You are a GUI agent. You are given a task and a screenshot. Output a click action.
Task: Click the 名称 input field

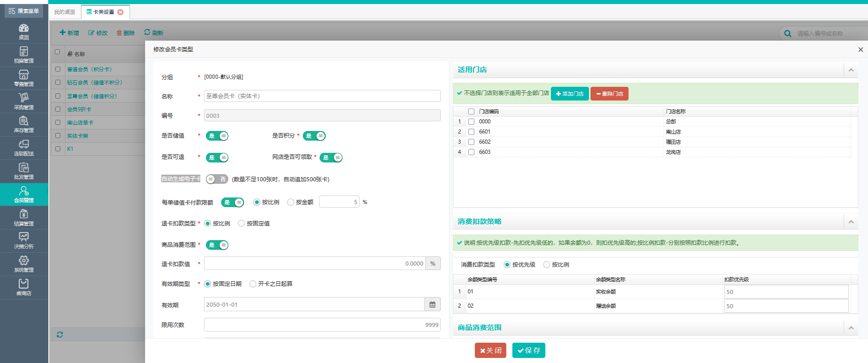click(322, 96)
